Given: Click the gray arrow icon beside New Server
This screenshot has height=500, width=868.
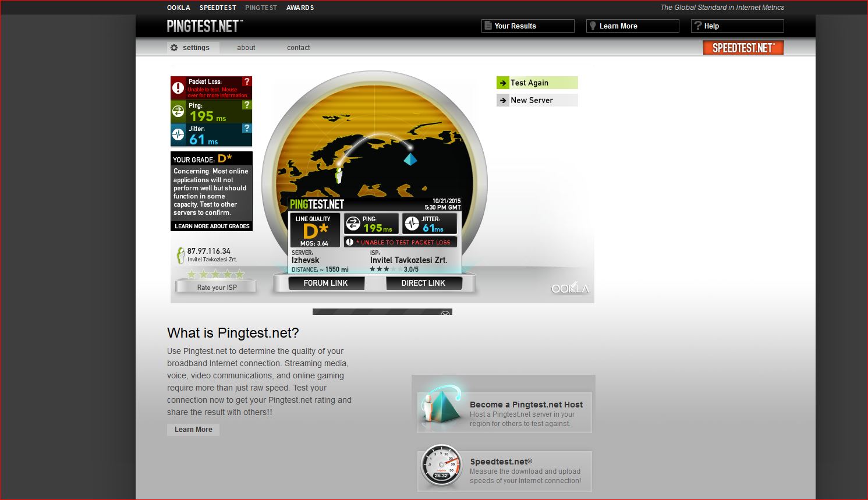Looking at the screenshot, I should (x=503, y=100).
